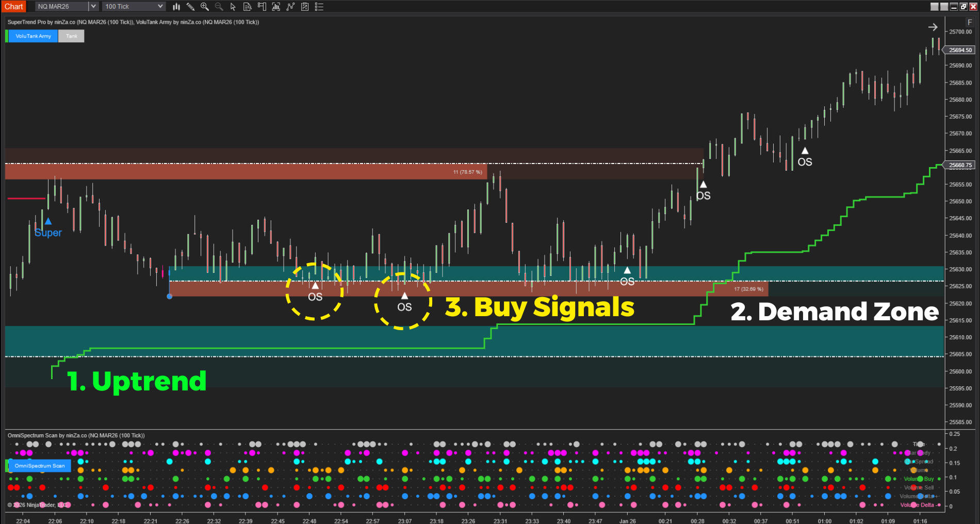The image size is (980, 524).
Task: Open the bar type candlestick icon
Action: pos(176,7)
